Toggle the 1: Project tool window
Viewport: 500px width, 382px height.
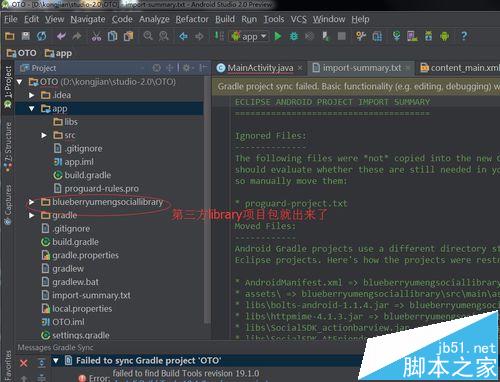8,86
